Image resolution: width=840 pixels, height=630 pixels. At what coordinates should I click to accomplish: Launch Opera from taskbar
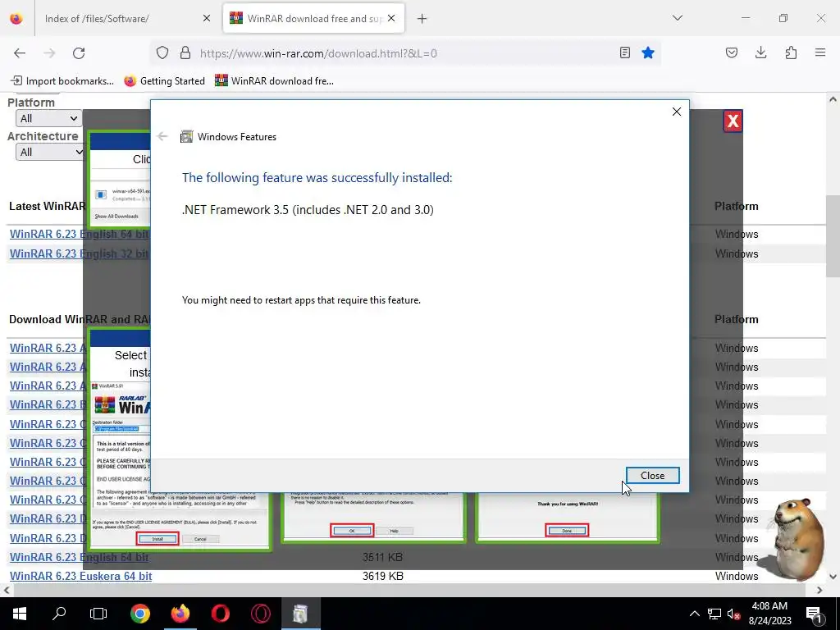point(220,614)
